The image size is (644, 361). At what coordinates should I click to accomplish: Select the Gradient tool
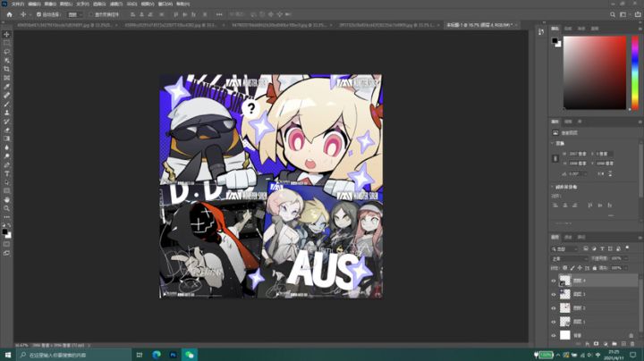coord(6,139)
